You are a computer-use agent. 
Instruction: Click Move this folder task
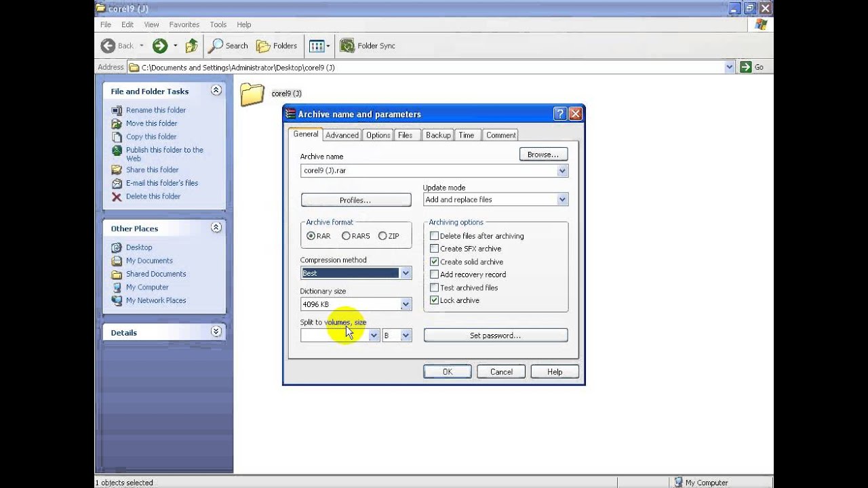tap(151, 123)
